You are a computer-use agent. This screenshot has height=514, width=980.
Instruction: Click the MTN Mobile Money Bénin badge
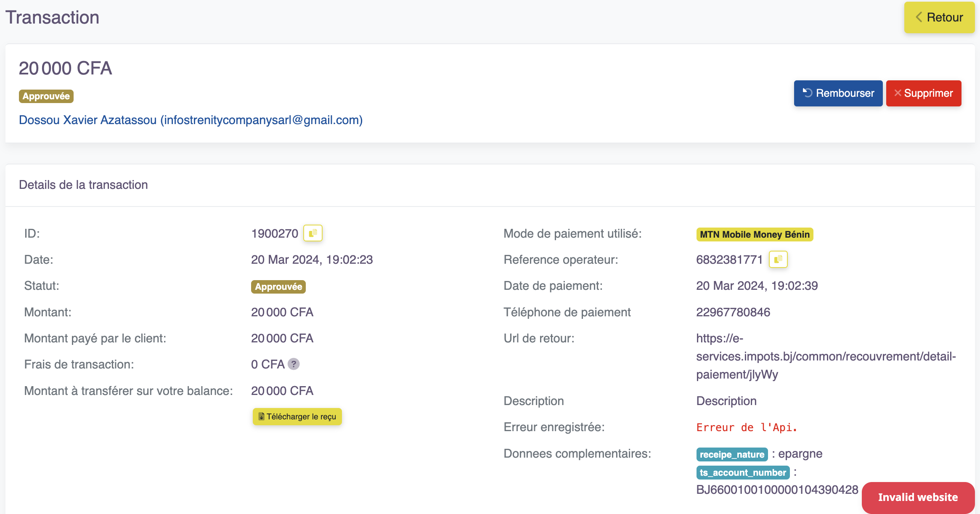[x=755, y=234]
